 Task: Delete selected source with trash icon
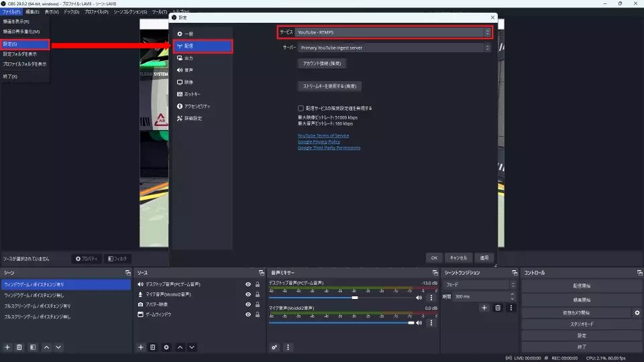click(153, 347)
